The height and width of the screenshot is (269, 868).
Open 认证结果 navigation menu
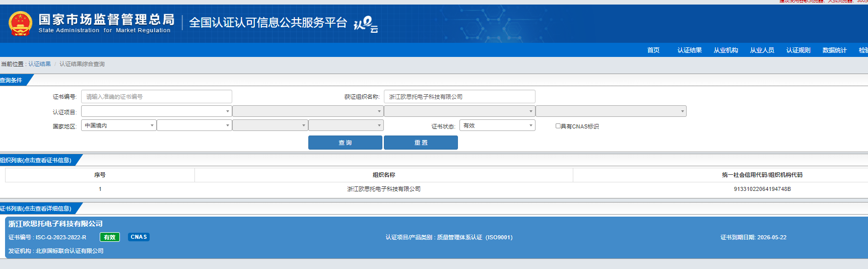[690, 50]
